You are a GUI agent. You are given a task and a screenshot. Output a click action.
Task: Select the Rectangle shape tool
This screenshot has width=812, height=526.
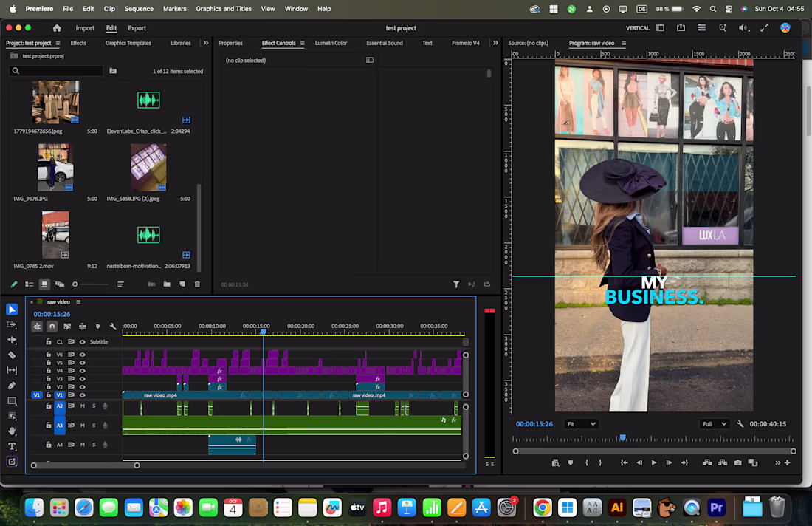pos(11,401)
